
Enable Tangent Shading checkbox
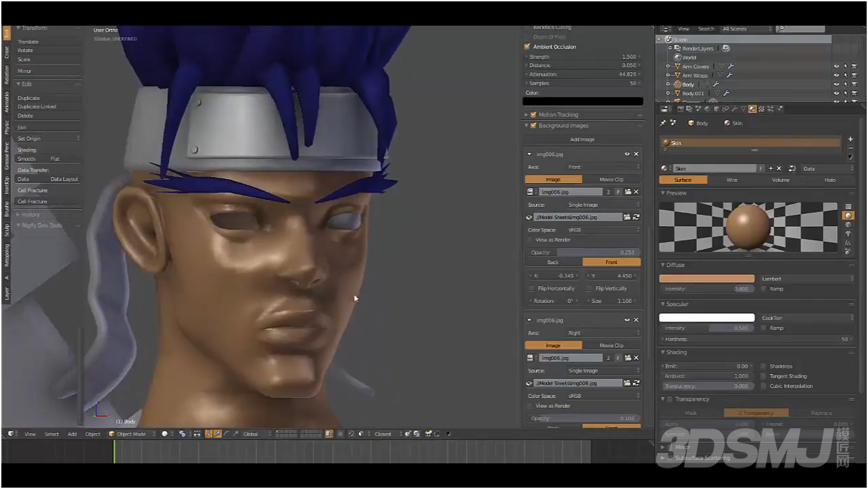point(763,376)
